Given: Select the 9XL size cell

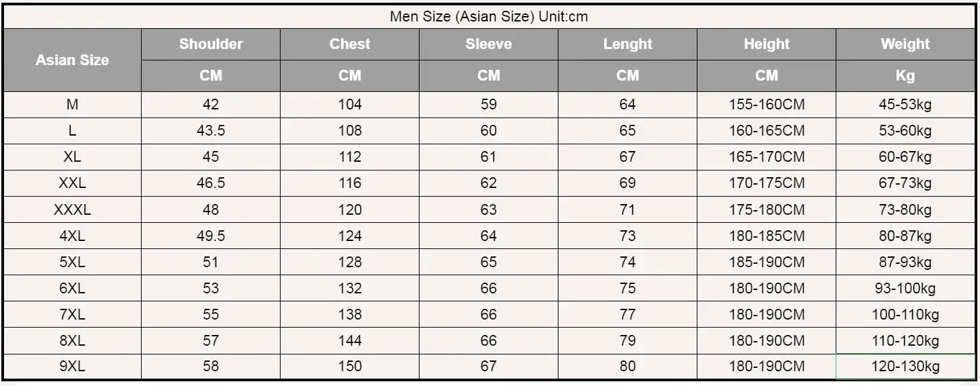Looking at the screenshot, I should pyautogui.click(x=72, y=367).
